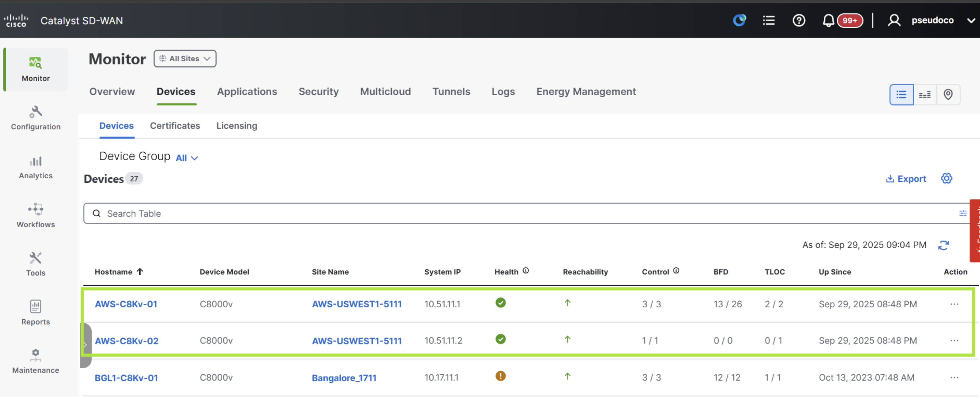Open action menu for BGL1-C8Kv-01

pyautogui.click(x=954, y=378)
